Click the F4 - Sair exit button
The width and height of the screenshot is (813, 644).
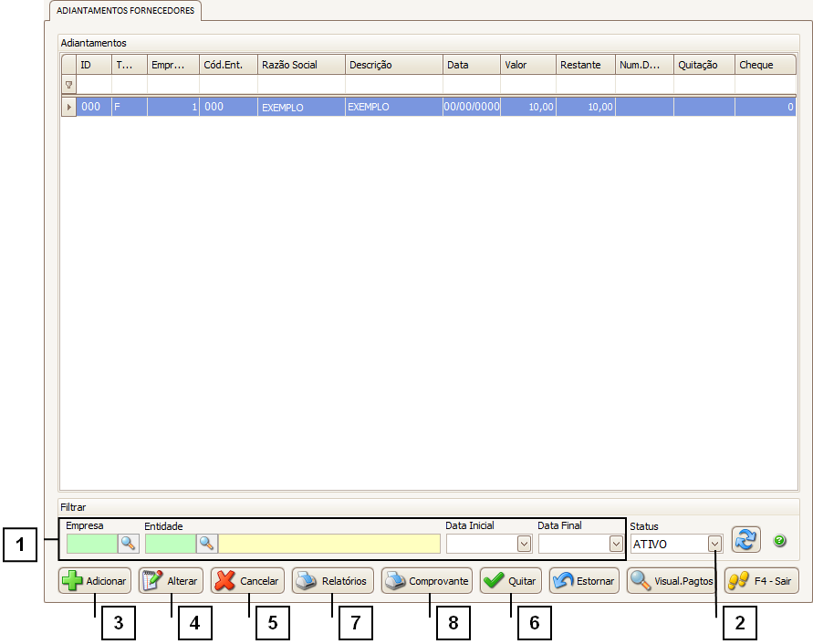point(761,581)
